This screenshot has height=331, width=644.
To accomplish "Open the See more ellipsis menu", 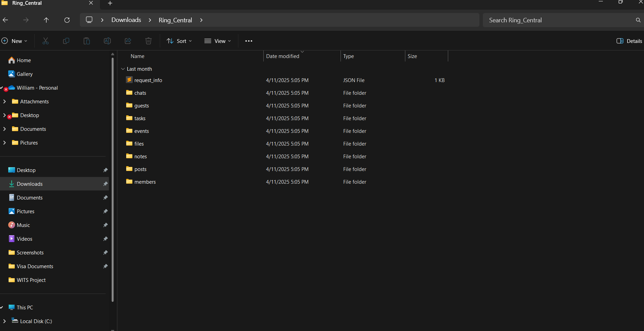I will (x=249, y=41).
